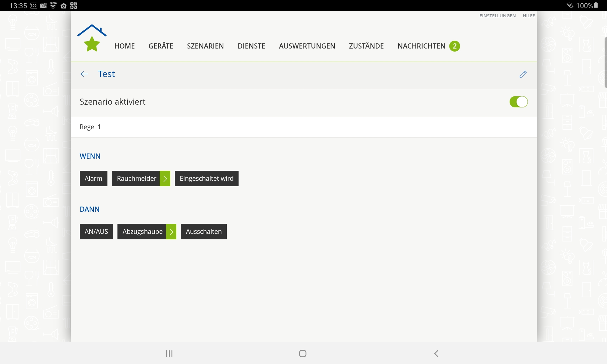Select the Alarm condition chip
This screenshot has height=364, width=607.
click(93, 179)
